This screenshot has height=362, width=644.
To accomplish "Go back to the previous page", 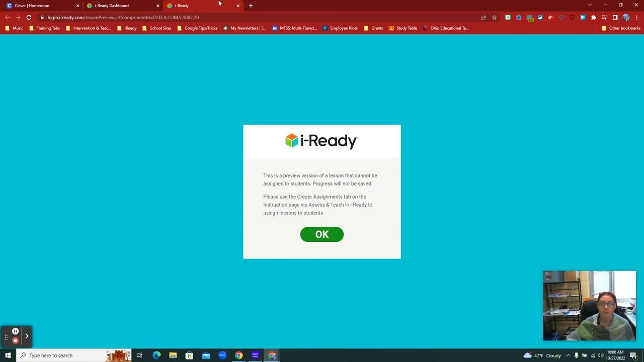I will click(7, 18).
